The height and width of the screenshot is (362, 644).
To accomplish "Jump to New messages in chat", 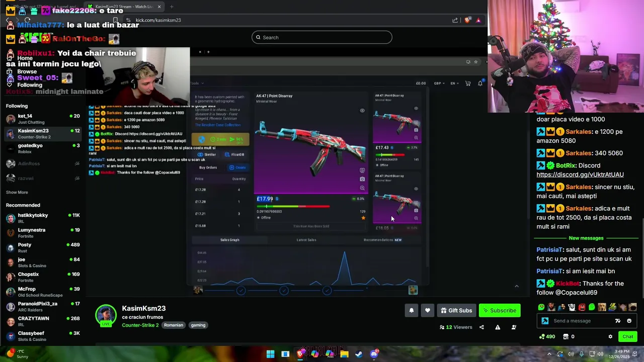I will click(x=586, y=238).
